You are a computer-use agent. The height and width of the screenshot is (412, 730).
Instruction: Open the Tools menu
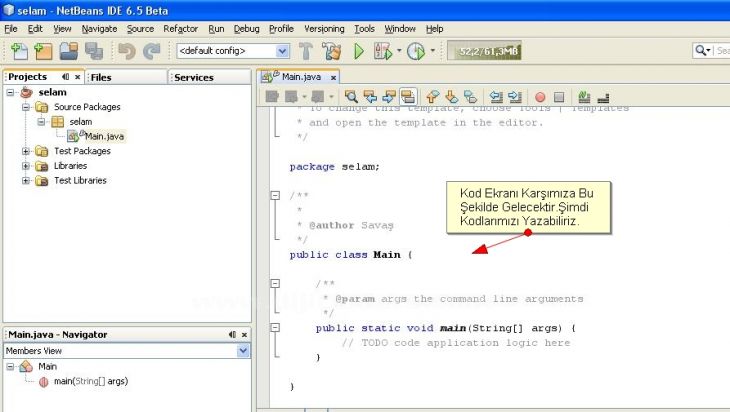[x=364, y=29]
